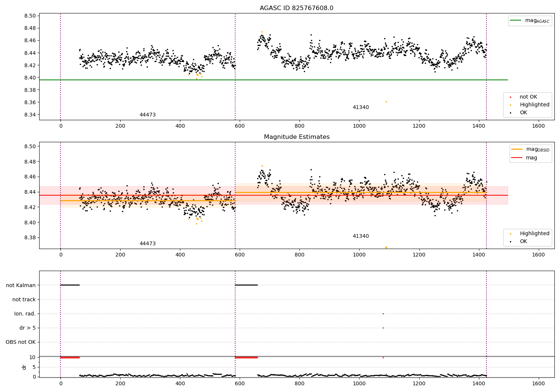
Task: Click obsid label 44473 in the top plot
Action: tap(147, 115)
